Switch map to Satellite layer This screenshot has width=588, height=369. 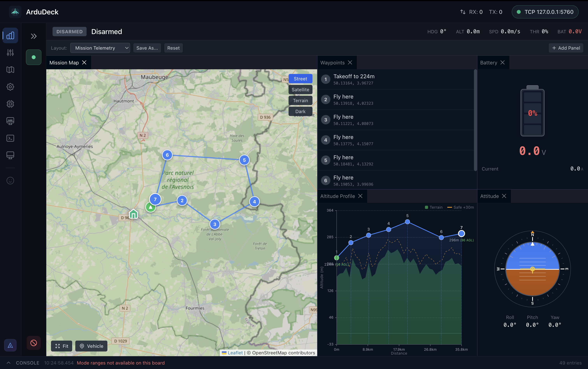coord(300,90)
